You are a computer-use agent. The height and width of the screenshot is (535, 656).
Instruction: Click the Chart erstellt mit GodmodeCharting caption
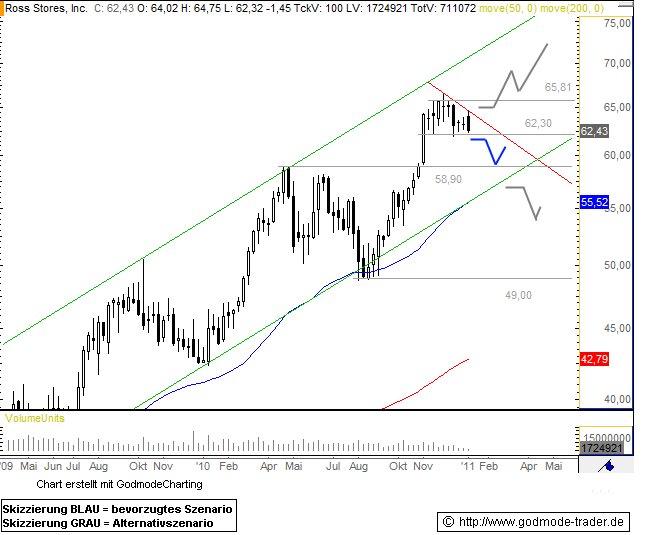[x=119, y=484]
